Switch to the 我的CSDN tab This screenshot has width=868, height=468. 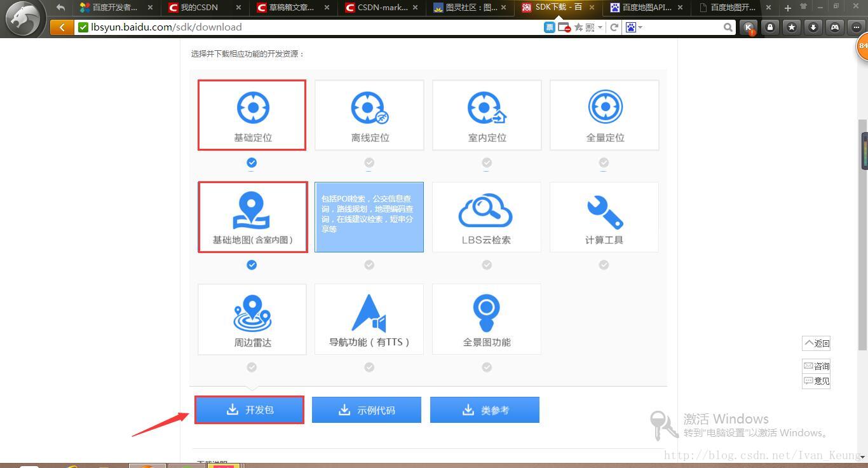pos(205,8)
